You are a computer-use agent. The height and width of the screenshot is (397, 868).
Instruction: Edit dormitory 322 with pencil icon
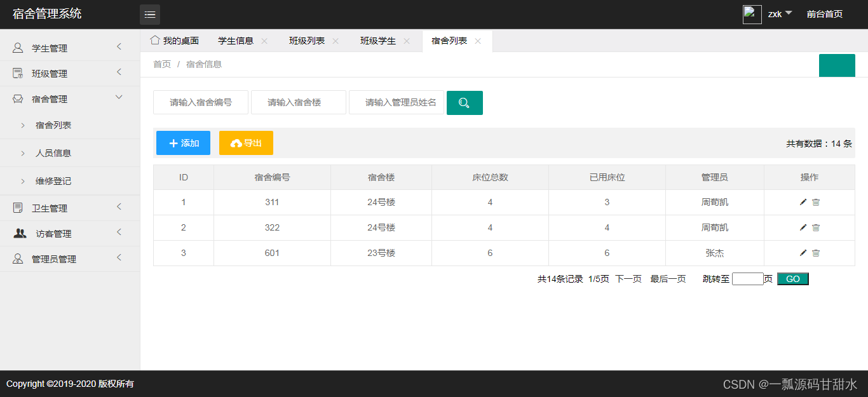[x=803, y=227]
